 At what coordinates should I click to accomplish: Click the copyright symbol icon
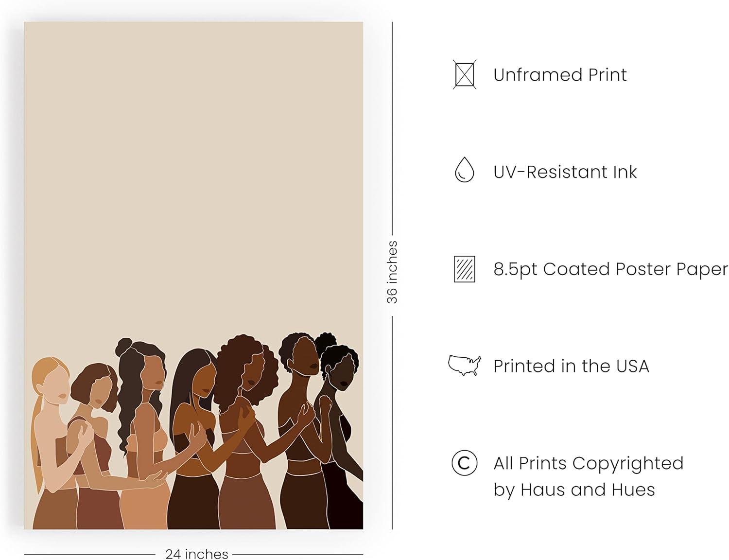click(x=464, y=463)
